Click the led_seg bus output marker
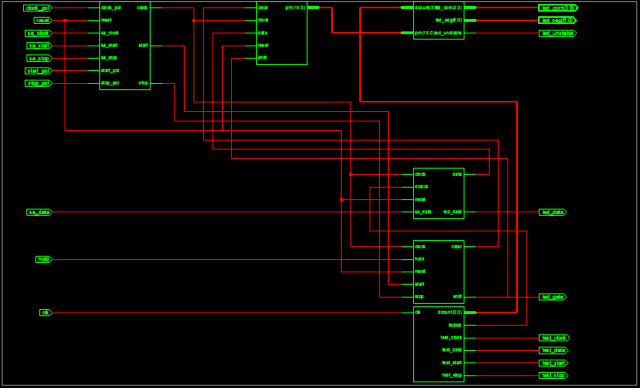The width and height of the screenshot is (640, 388). click(558, 20)
